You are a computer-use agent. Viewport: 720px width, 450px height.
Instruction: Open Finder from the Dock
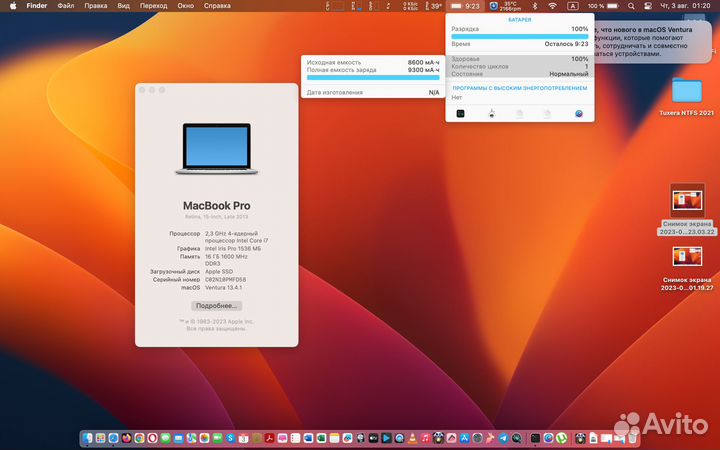point(87,438)
